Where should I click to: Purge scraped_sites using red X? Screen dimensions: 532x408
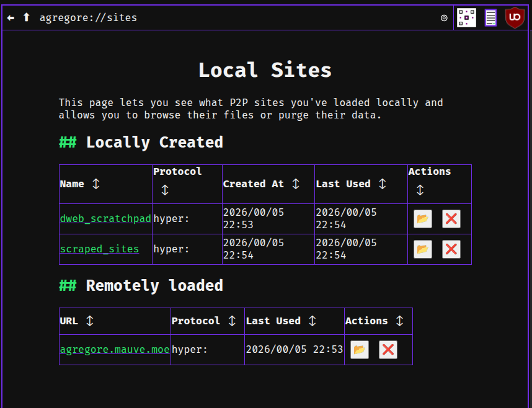[451, 249]
